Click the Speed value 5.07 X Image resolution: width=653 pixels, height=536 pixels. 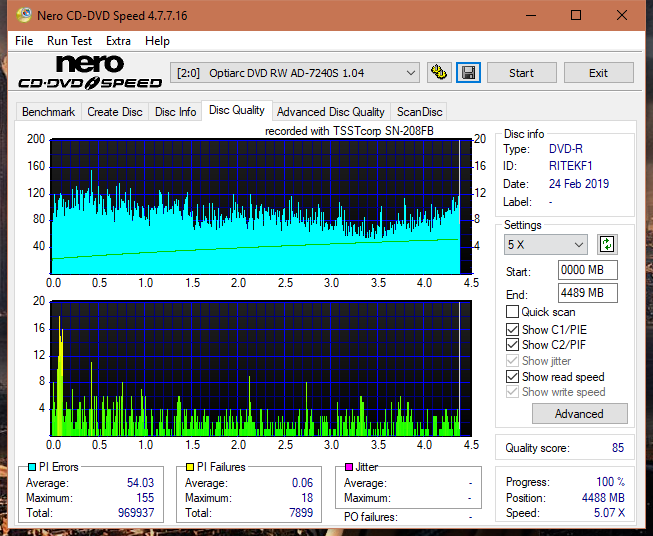[609, 513]
